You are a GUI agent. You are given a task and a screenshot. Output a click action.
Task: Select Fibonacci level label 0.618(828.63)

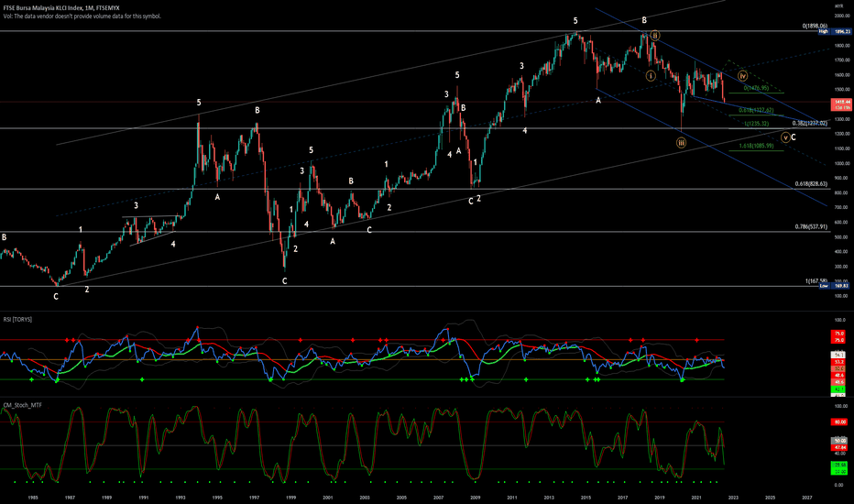pyautogui.click(x=811, y=184)
